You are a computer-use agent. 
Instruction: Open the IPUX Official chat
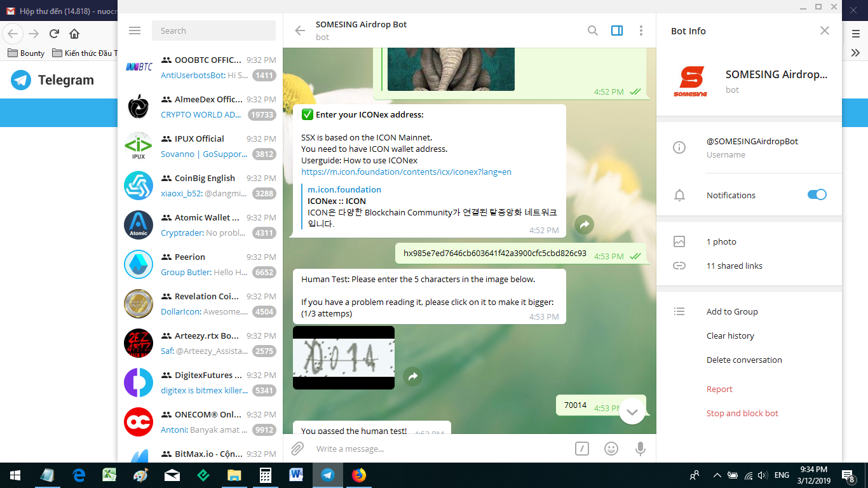coord(200,146)
